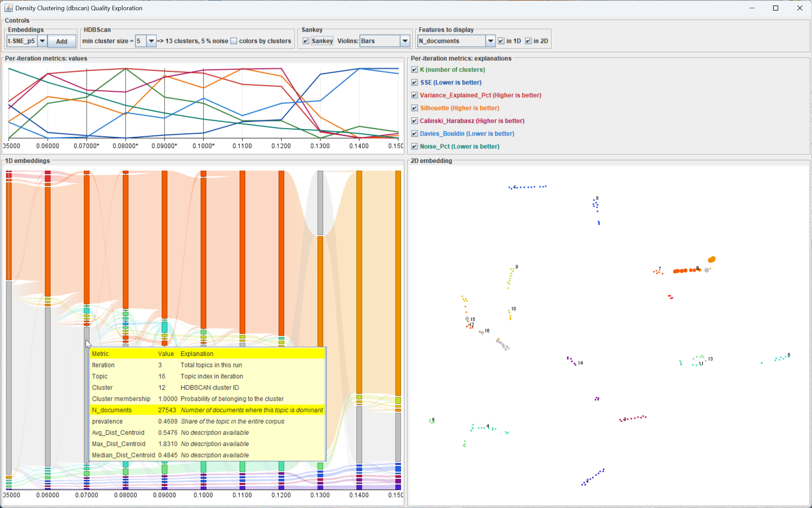
Task: Uncheck Davies_Bouldin metric checkbox
Action: [x=415, y=133]
